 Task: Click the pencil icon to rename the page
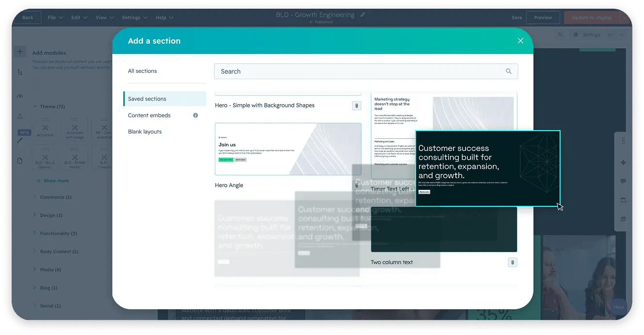tap(363, 15)
